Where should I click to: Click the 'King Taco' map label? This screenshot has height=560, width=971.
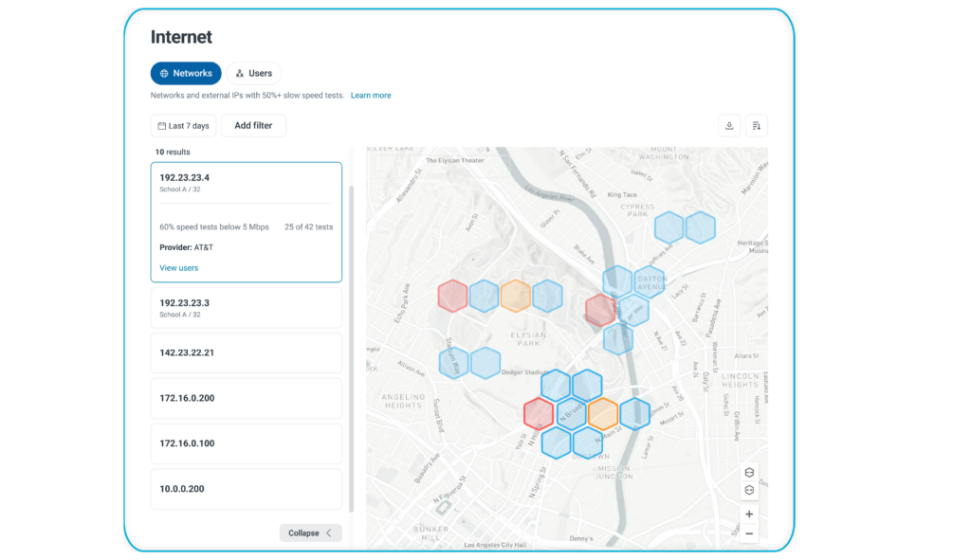(x=622, y=195)
